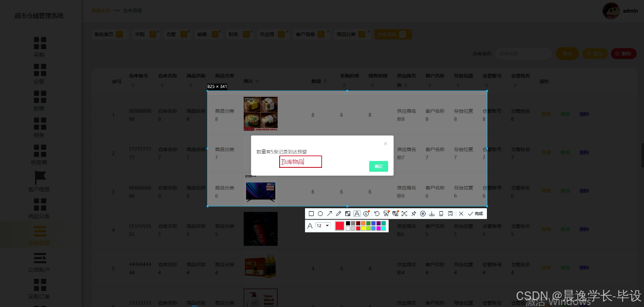The height and width of the screenshot is (307, 644).
Task: Select the numbered marker tool
Action: tap(366, 214)
